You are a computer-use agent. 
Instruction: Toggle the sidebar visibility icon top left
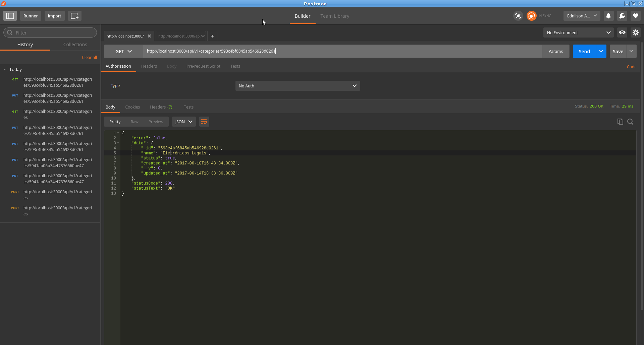(10, 16)
